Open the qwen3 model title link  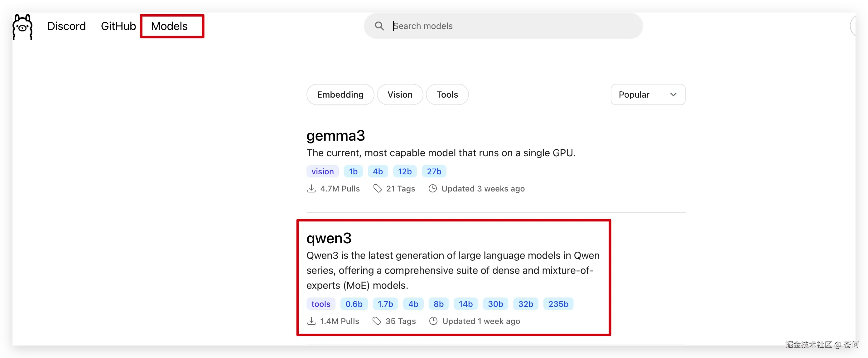(x=329, y=238)
